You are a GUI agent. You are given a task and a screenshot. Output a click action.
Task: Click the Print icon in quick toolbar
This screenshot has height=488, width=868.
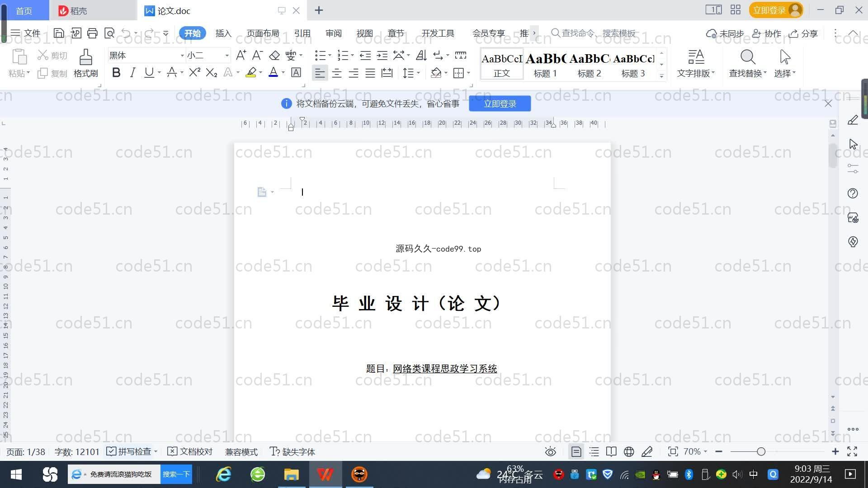[92, 33]
